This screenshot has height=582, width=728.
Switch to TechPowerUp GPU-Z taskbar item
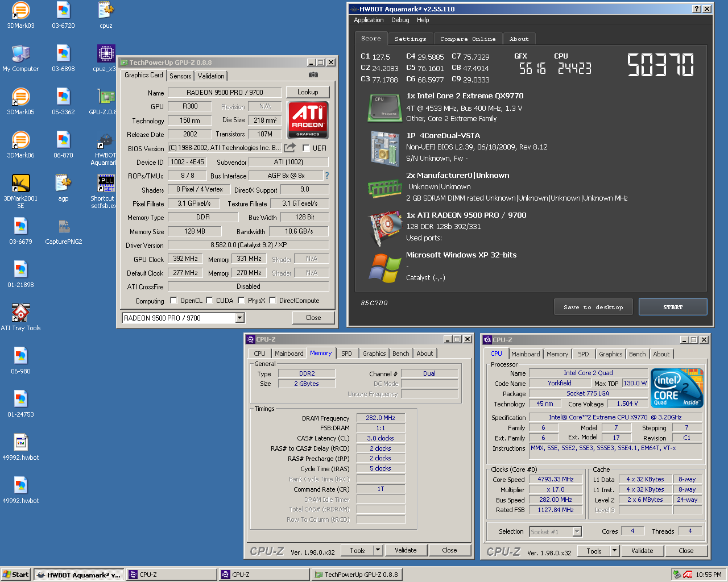357,575
